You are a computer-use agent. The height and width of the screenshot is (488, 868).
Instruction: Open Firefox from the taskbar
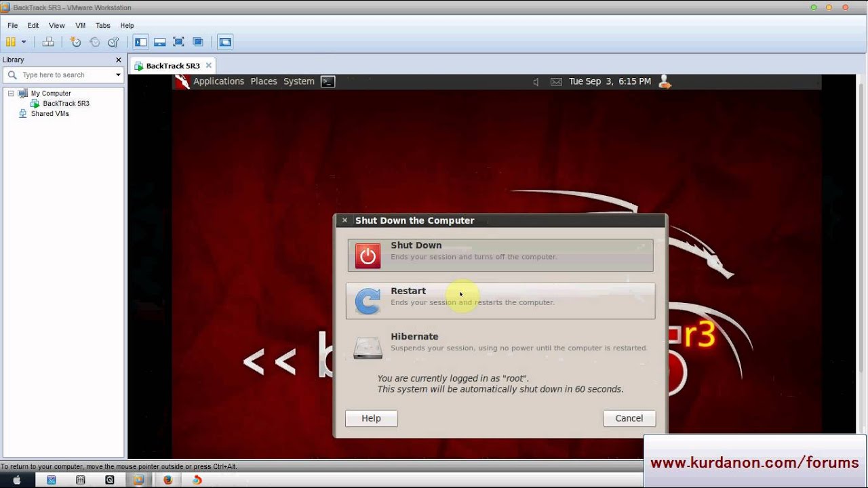click(168, 480)
